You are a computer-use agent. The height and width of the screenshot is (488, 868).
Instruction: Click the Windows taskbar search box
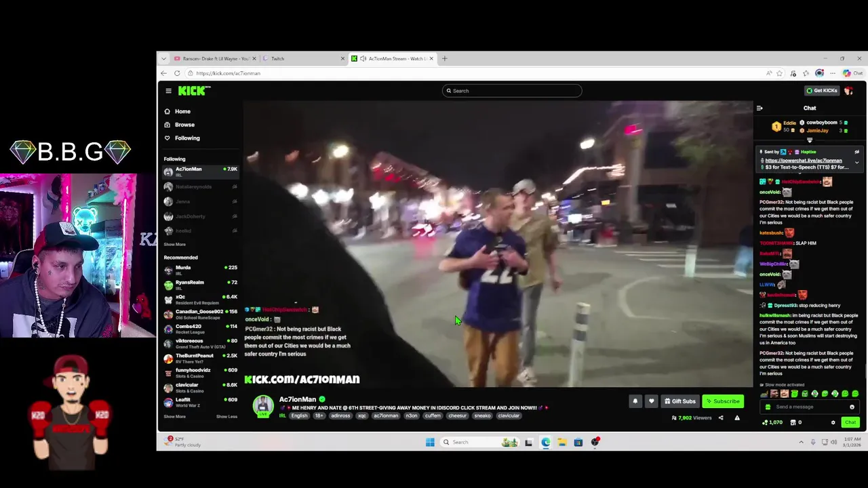tap(480, 443)
